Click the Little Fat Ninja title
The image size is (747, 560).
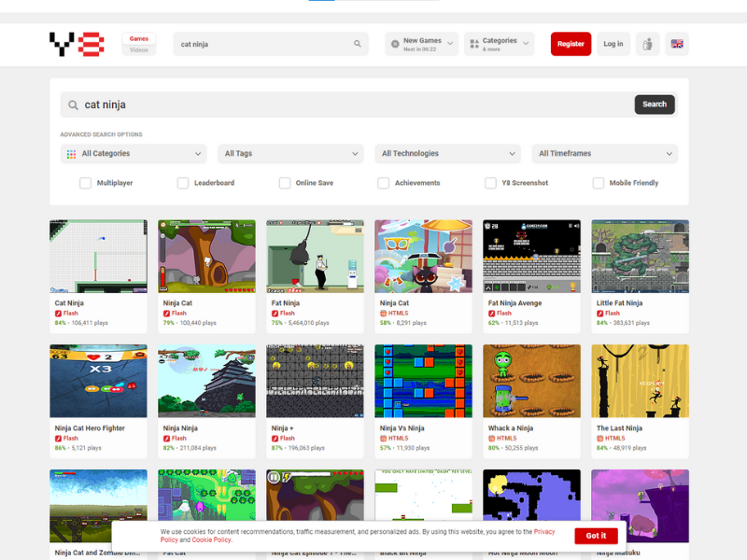click(x=619, y=302)
